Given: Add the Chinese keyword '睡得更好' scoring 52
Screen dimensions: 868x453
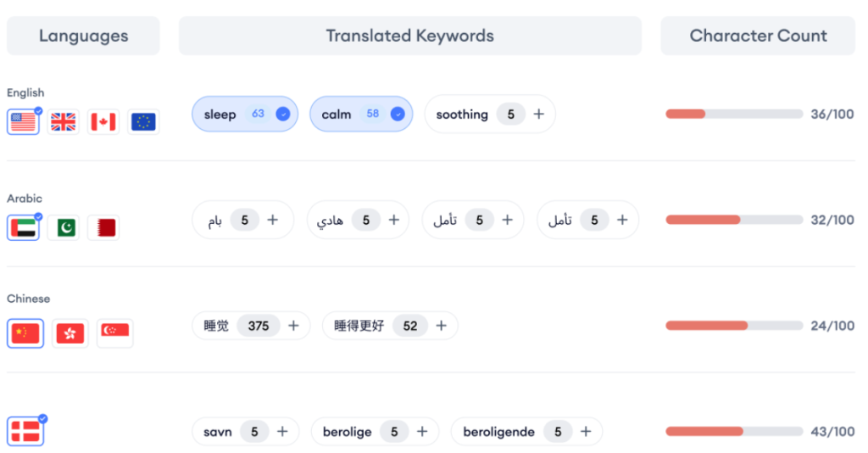Looking at the screenshot, I should 441,326.
